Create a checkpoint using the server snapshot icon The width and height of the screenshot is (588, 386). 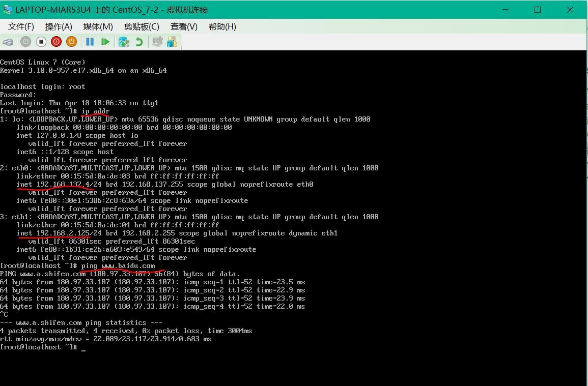pos(124,42)
